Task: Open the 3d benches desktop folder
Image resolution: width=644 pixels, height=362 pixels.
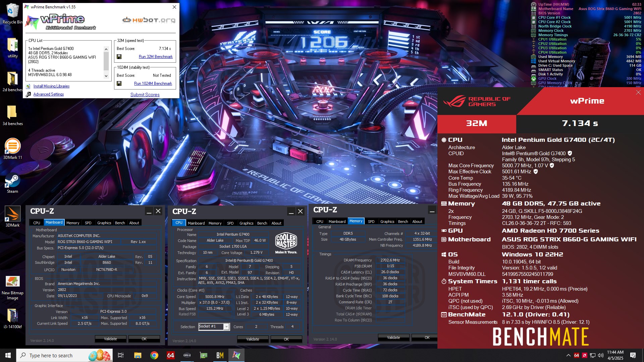Action: (x=12, y=115)
